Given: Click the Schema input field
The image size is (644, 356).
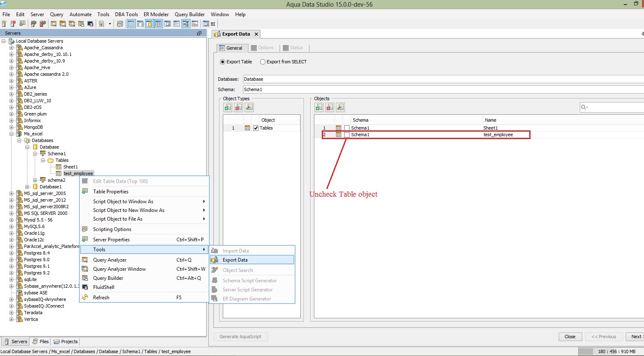Looking at the screenshot, I should tap(443, 89).
